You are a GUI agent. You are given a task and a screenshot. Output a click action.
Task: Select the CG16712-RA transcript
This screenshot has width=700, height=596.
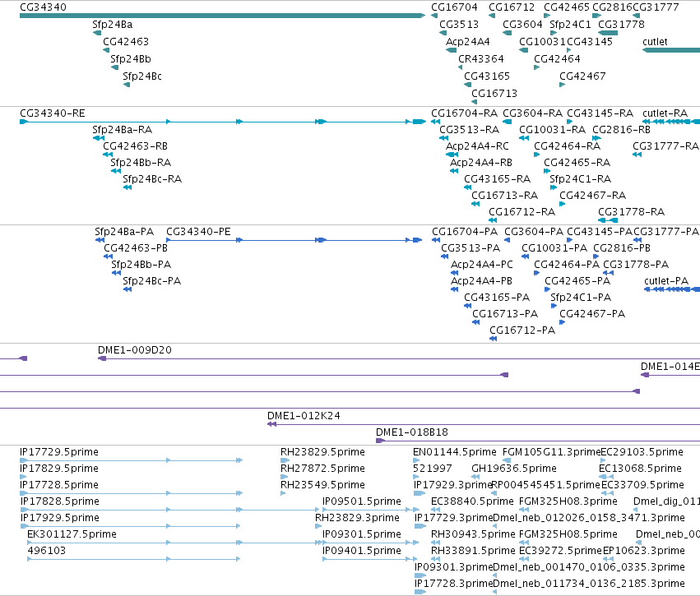coord(493,220)
